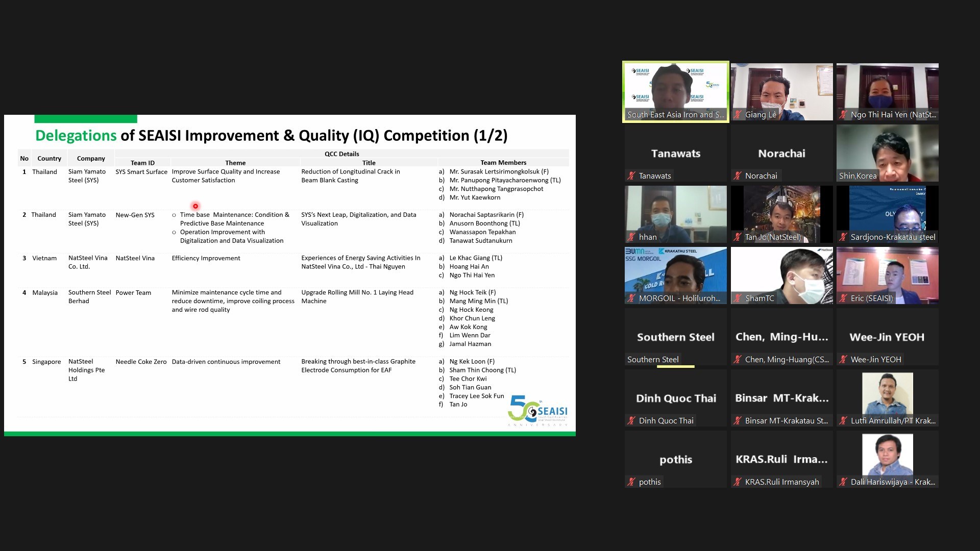Click team ID 'Needle Coke Zero'
This screenshot has width=980, height=551.
141,362
